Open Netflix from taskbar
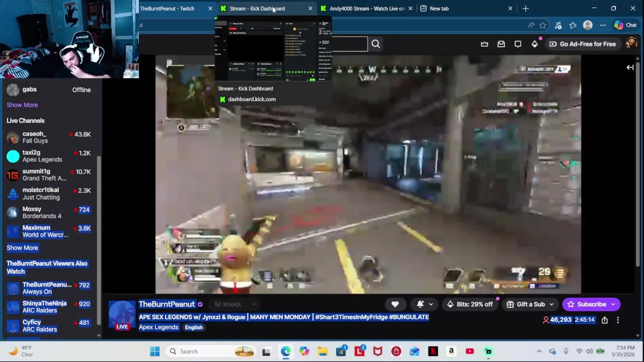Screen dimensions: 644x362 [433, 351]
